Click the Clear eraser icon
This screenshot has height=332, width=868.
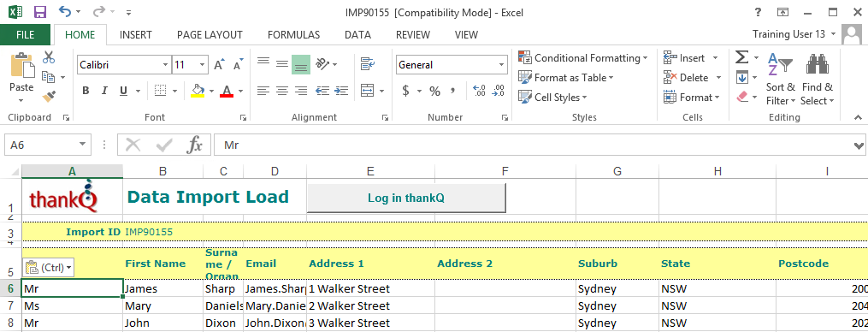pyautogui.click(x=742, y=97)
